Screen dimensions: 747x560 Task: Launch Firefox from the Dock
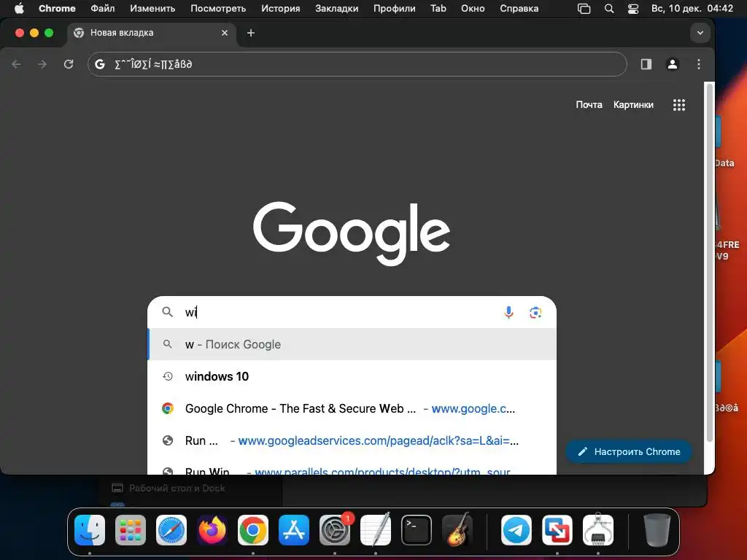(212, 530)
